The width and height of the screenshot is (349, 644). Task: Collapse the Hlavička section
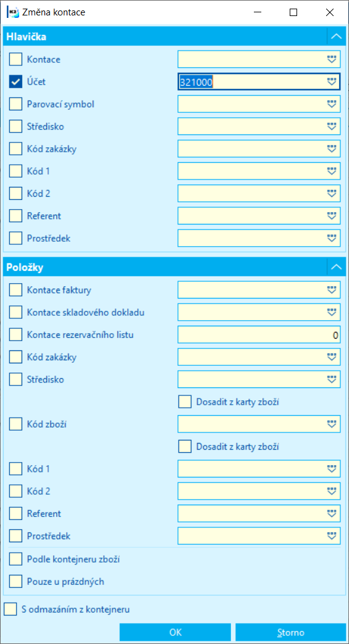pos(336,36)
